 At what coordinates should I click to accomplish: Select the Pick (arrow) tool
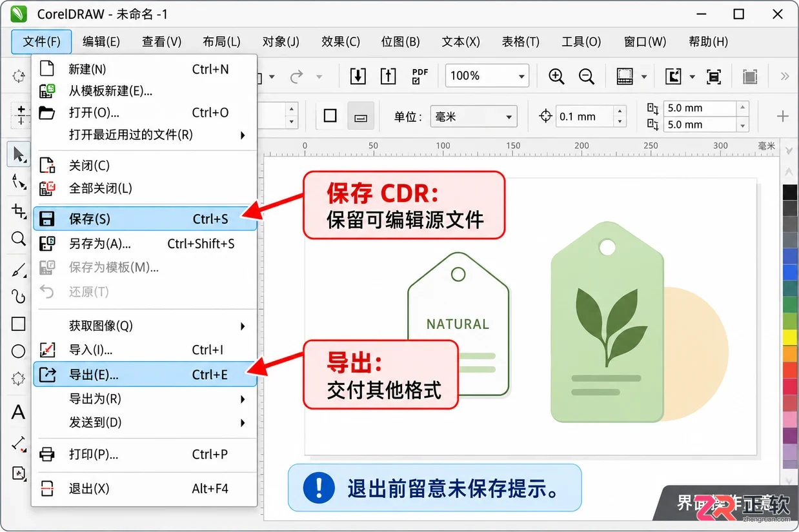[x=19, y=154]
